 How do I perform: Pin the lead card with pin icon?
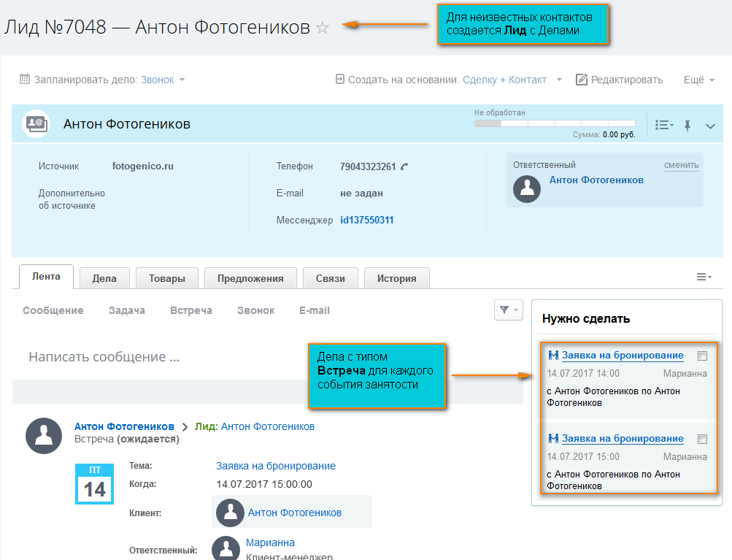(x=687, y=126)
